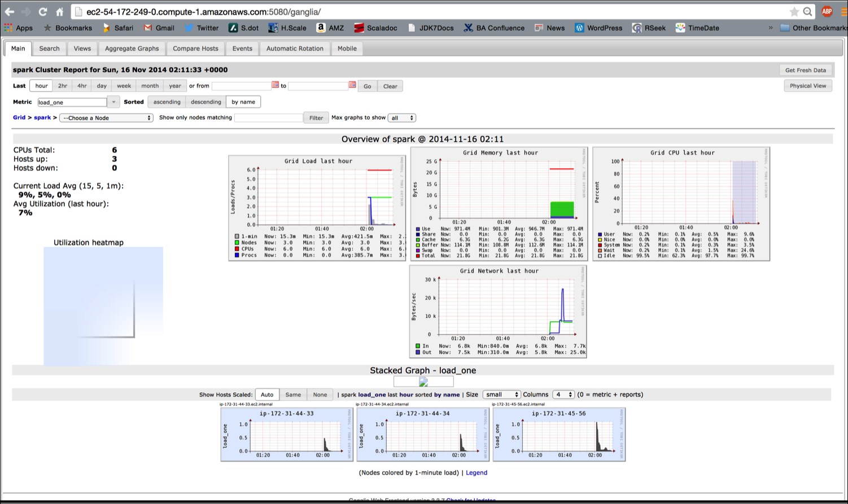Open the H.Scale bookmark
Viewport: 848px width, 504px height.
point(287,28)
